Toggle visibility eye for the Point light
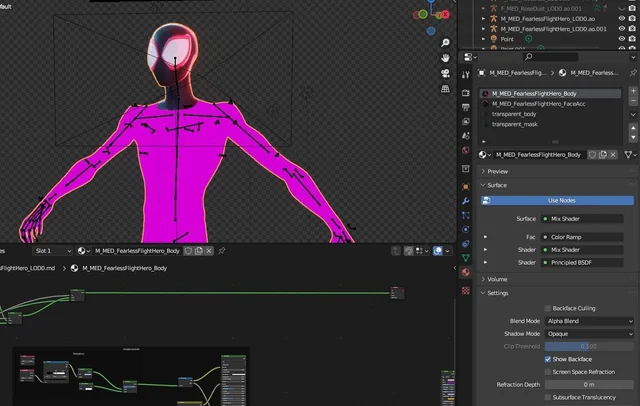This screenshot has height=406, width=640. (x=621, y=39)
